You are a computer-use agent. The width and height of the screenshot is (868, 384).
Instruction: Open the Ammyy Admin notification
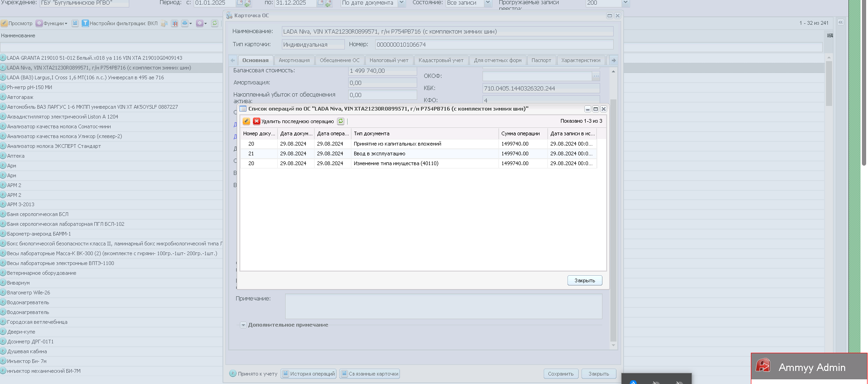pyautogui.click(x=809, y=367)
